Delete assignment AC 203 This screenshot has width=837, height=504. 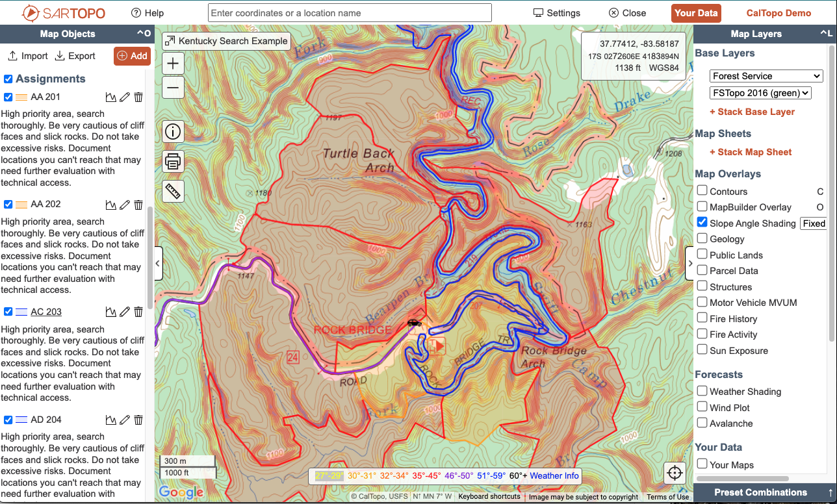tap(138, 312)
